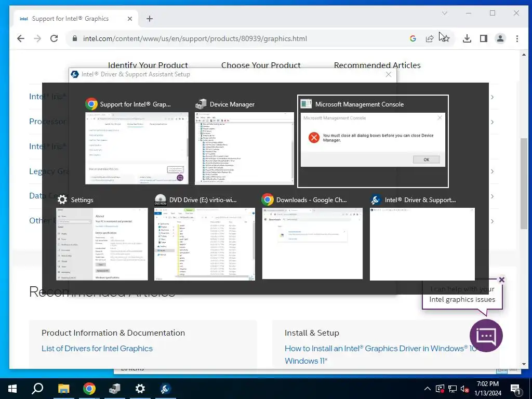Click the Settings gear icon in the switcher

[62, 199]
